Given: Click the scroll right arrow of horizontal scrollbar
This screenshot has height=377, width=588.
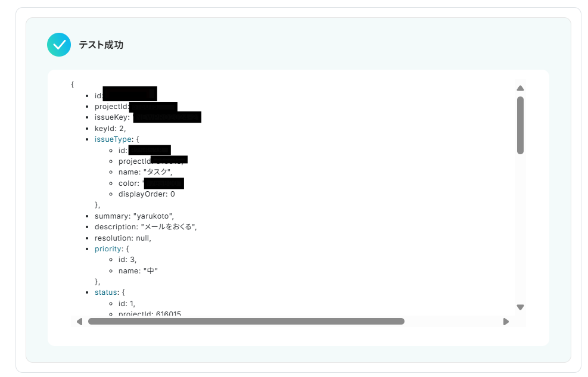Looking at the screenshot, I should (506, 322).
